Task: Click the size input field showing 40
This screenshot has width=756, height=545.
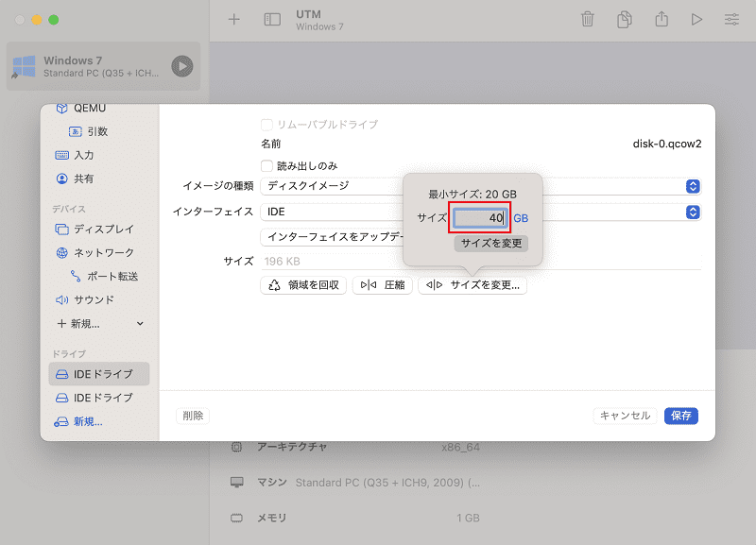Action: pyautogui.click(x=480, y=218)
